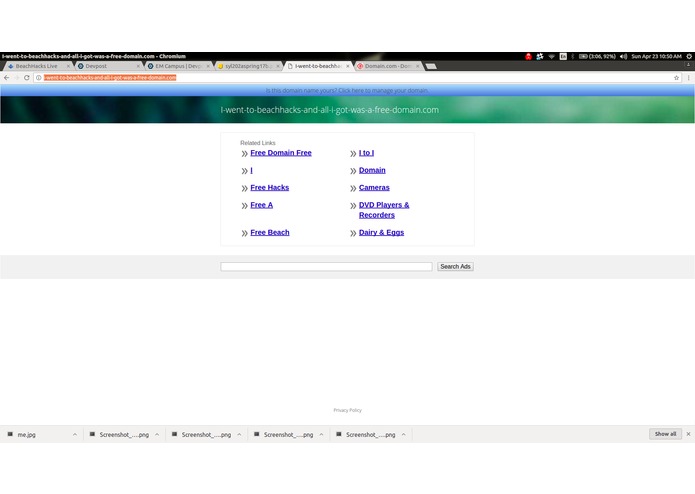The image size is (695, 494).
Task: Switch to the Domain.com tab
Action: pos(388,66)
